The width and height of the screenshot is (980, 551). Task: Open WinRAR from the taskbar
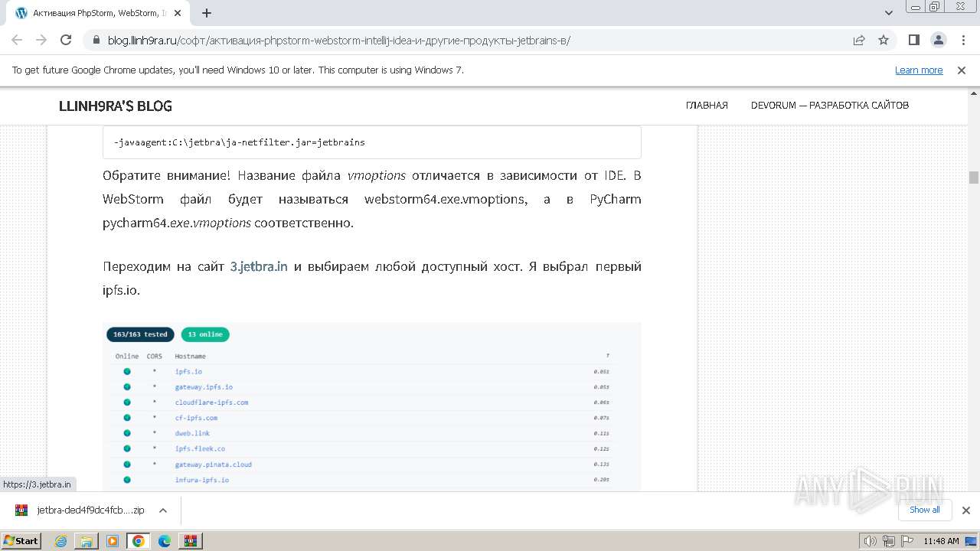(x=190, y=541)
